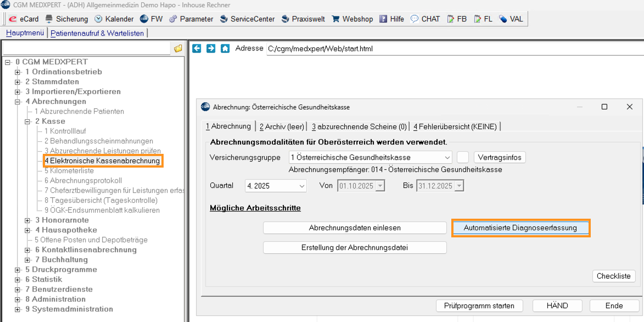
Task: Open Patientenaufruf & Wartelisten tab
Action: (x=97, y=33)
